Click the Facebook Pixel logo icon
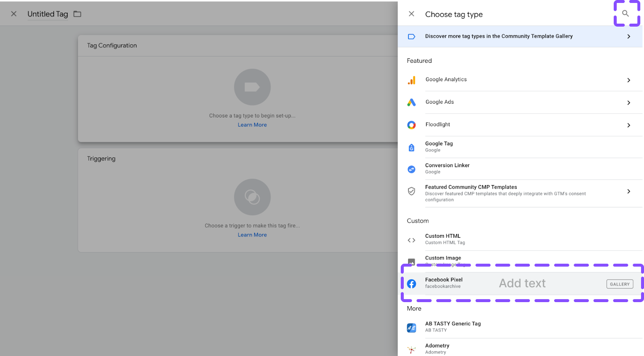The height and width of the screenshot is (356, 644). tap(411, 284)
